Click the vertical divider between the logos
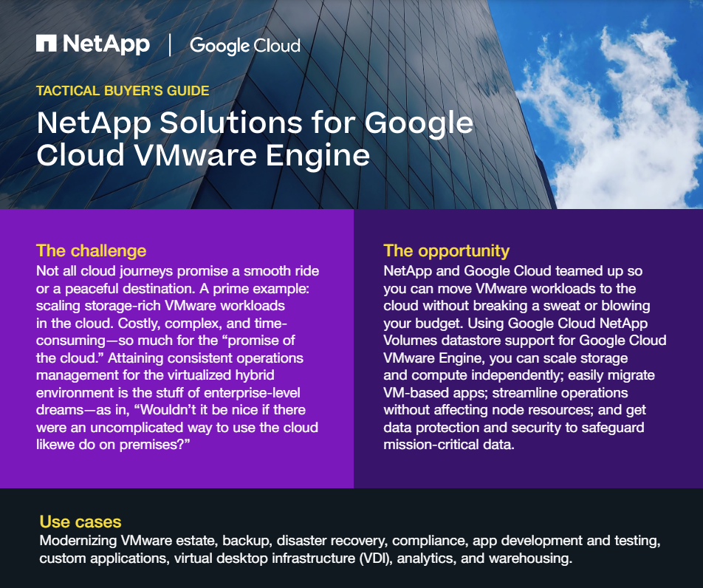703x588 pixels. pos(171,45)
